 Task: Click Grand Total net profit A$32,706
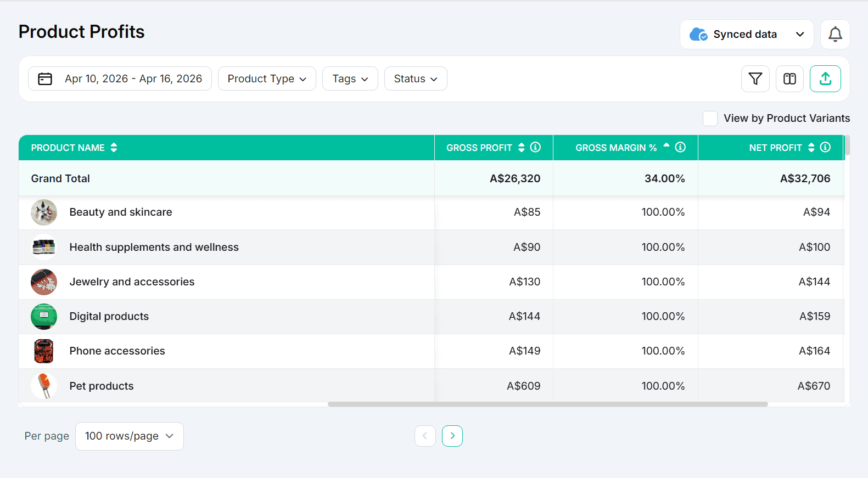coord(805,179)
